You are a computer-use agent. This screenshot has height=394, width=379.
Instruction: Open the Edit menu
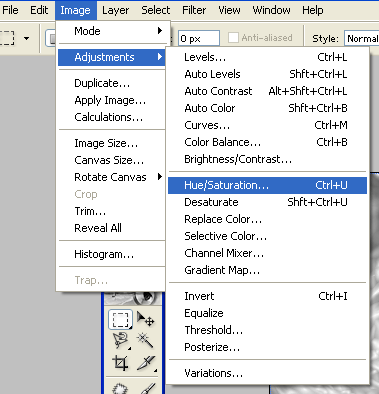tap(39, 10)
